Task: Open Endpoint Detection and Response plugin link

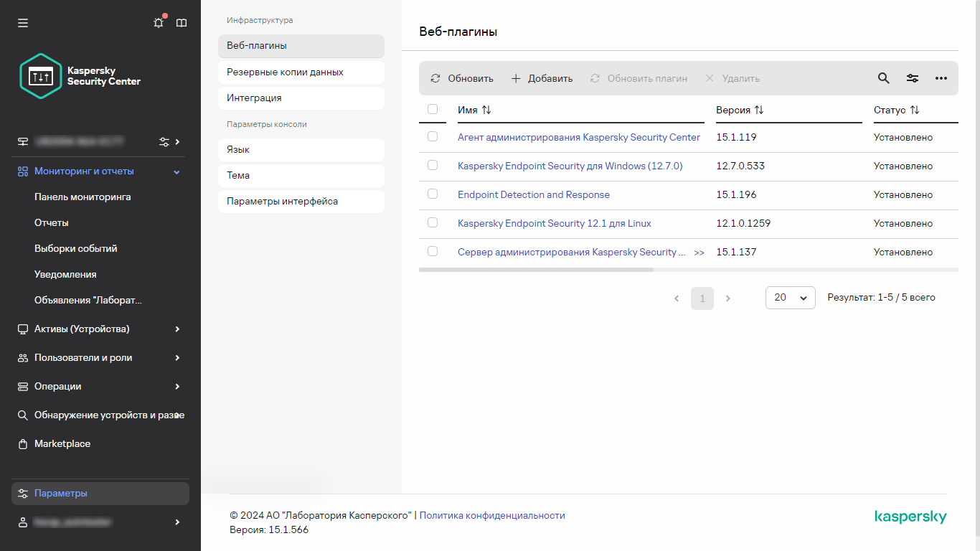Action: tap(534, 194)
